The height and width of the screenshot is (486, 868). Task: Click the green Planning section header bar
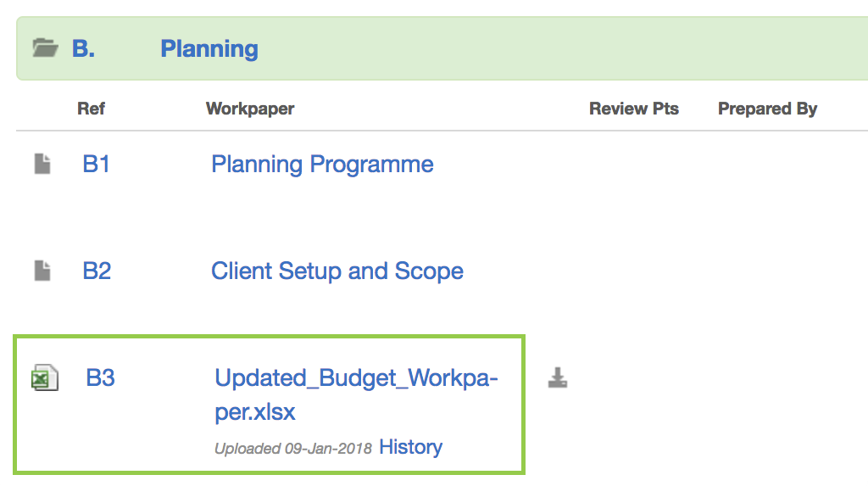[442, 48]
